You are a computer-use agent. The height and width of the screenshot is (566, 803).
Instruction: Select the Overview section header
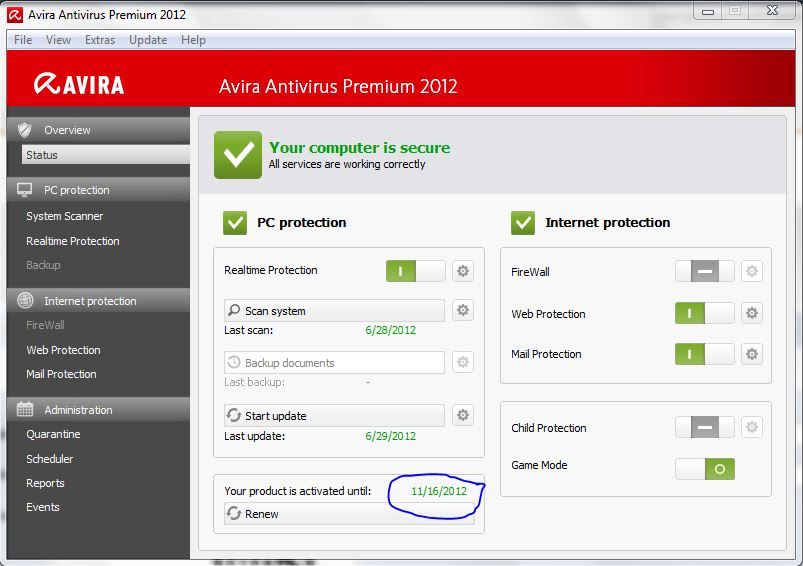(x=98, y=130)
